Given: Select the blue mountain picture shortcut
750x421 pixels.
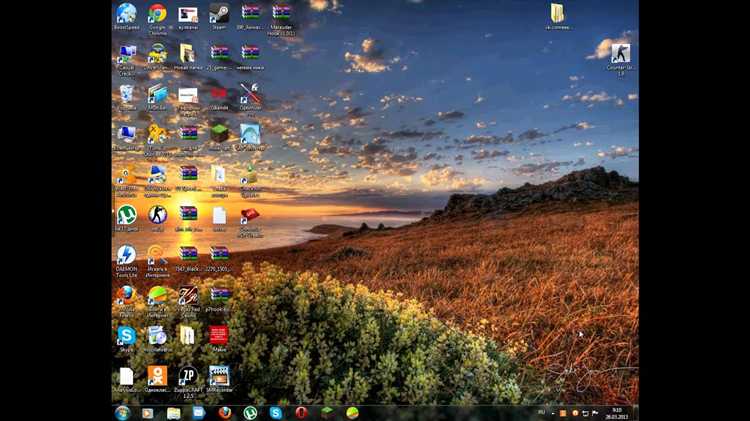Looking at the screenshot, I should (250, 135).
